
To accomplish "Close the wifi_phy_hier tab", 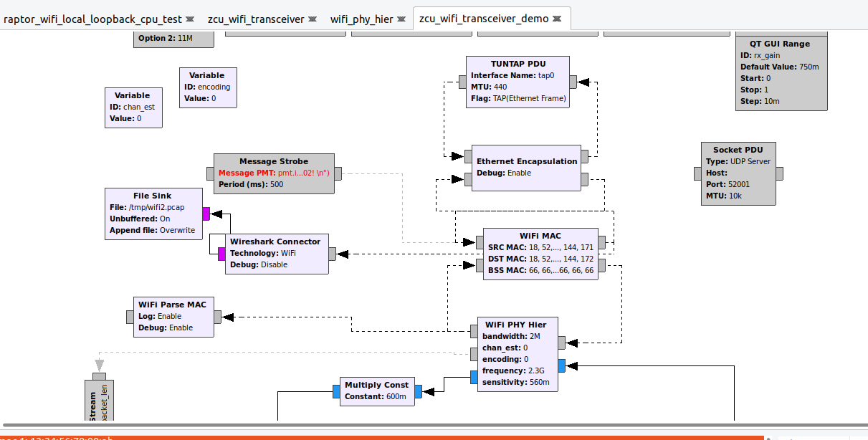I will [401, 19].
